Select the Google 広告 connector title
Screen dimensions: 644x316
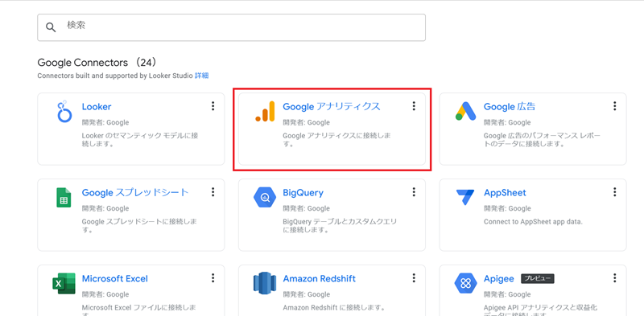510,107
